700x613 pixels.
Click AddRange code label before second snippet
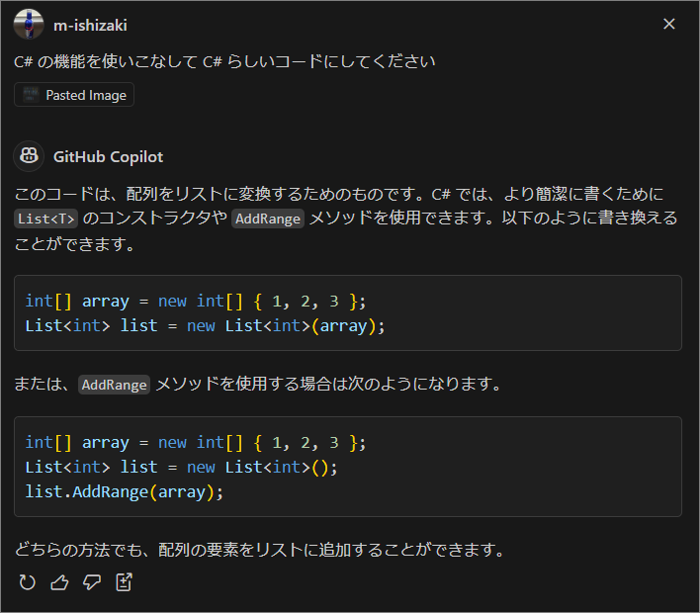[x=115, y=385]
